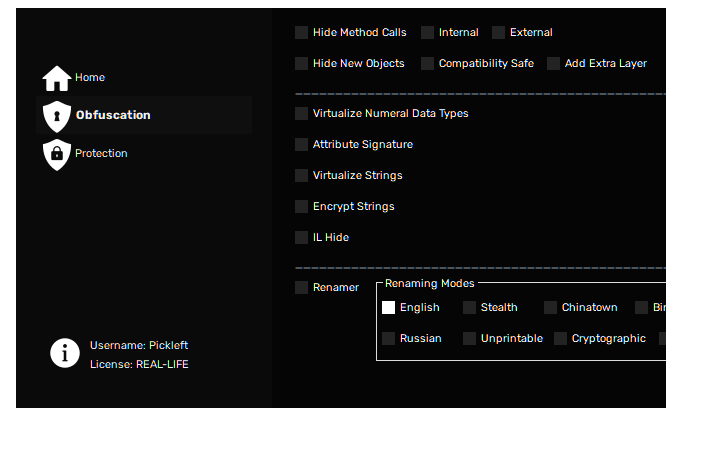Image resolution: width=708 pixels, height=450 pixels.
Task: Select Chinatown renaming mode
Action: click(550, 308)
